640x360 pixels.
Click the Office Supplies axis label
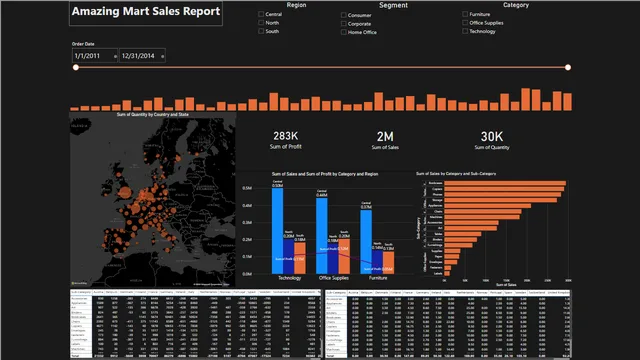pos(333,278)
